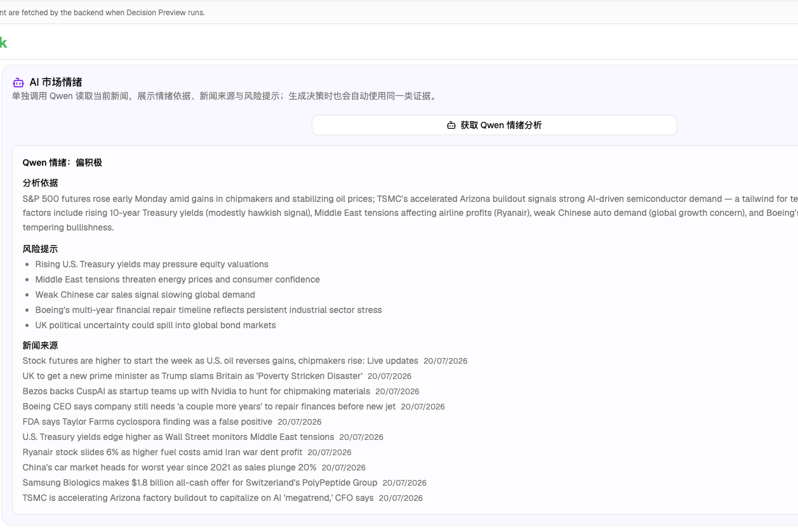Open the Ryanair stock slides 6% headline
798x532 pixels.
pos(163,452)
